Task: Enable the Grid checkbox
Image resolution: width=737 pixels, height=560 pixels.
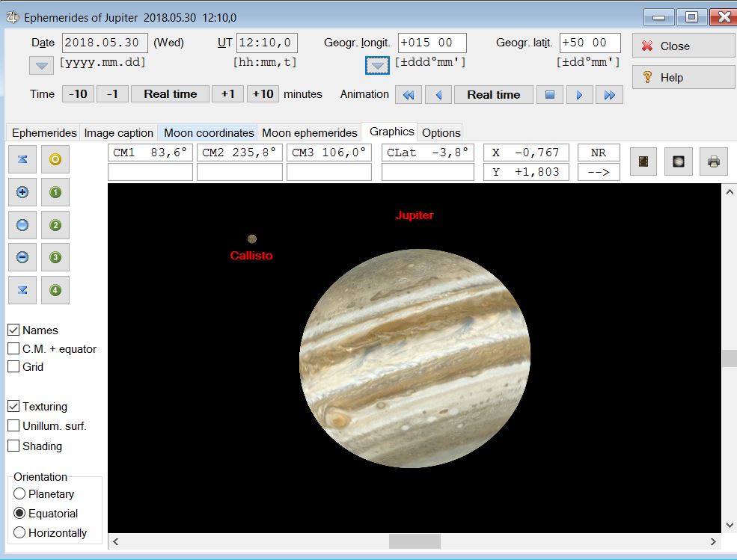Action: tap(13, 366)
